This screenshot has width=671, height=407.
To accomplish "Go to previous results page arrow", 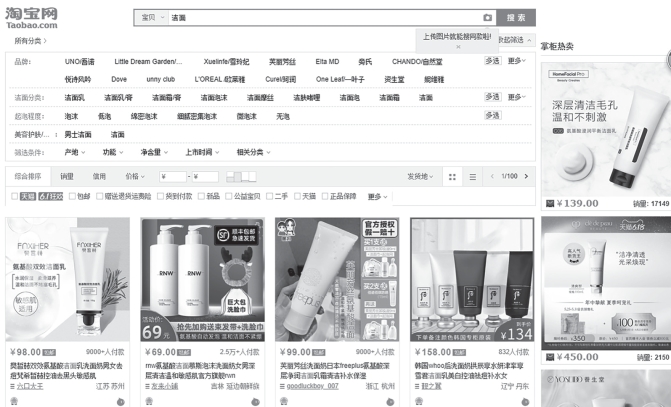I will pyautogui.click(x=492, y=176).
